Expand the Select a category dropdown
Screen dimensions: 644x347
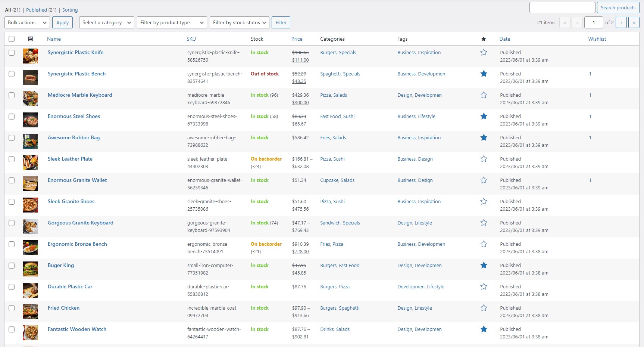pyautogui.click(x=107, y=22)
